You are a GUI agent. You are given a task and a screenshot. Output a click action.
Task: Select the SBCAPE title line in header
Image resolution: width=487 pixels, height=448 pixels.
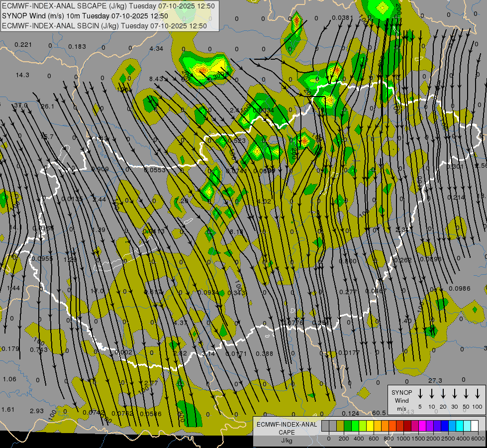[108, 6]
